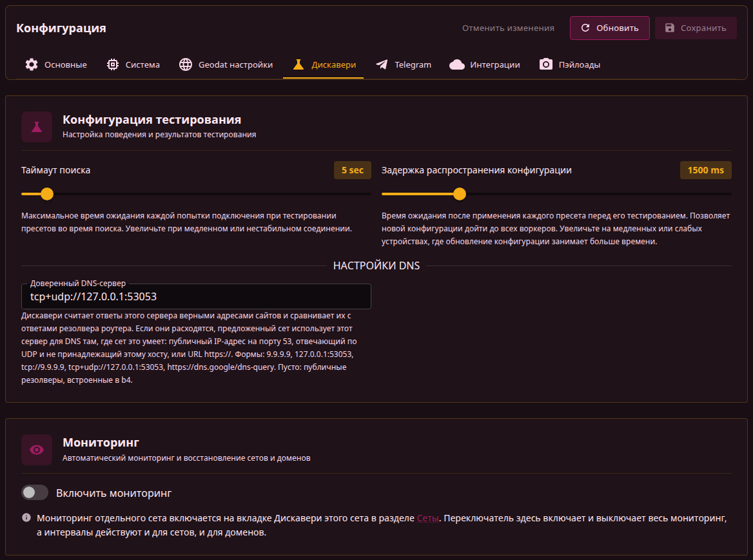753x560 pixels.
Task: Click Отменить изменения
Action: click(508, 28)
